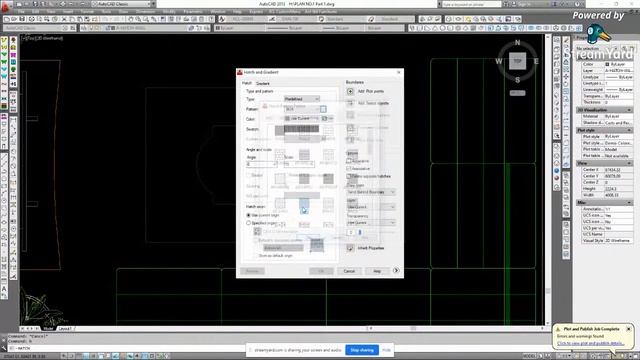The width and height of the screenshot is (640, 360).
Task: Expand more options arrow in Hatch dialog
Action: pos(396,271)
